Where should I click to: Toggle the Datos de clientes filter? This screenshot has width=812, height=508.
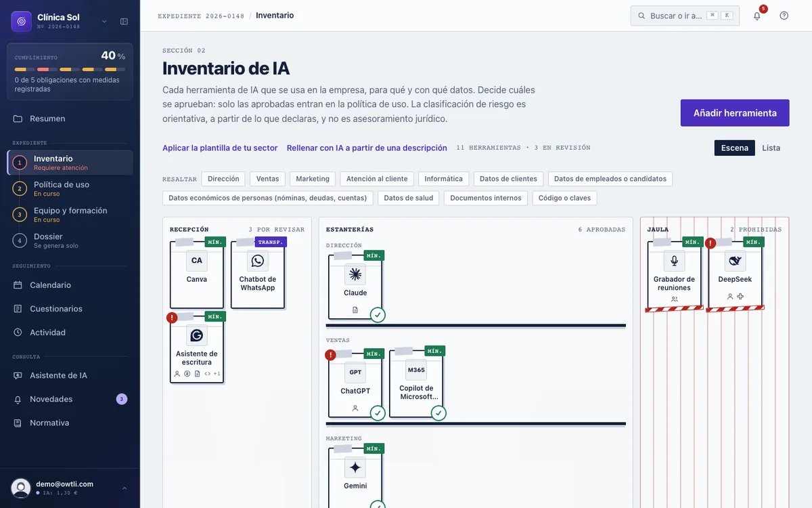(x=508, y=179)
